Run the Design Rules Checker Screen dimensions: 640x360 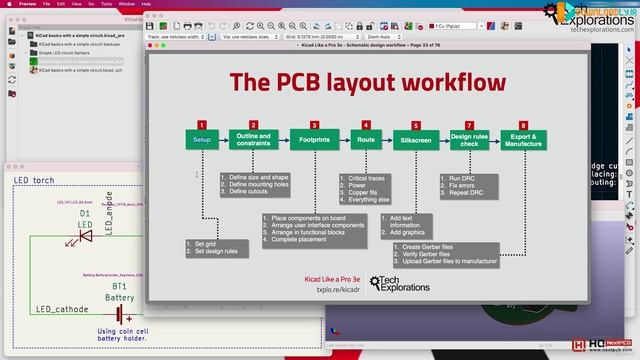(x=420, y=26)
